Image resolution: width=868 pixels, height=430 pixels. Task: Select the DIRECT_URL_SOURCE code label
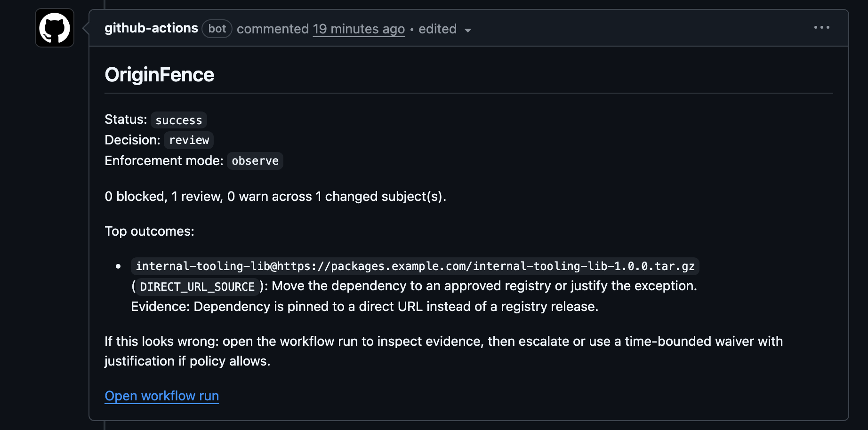pos(198,287)
